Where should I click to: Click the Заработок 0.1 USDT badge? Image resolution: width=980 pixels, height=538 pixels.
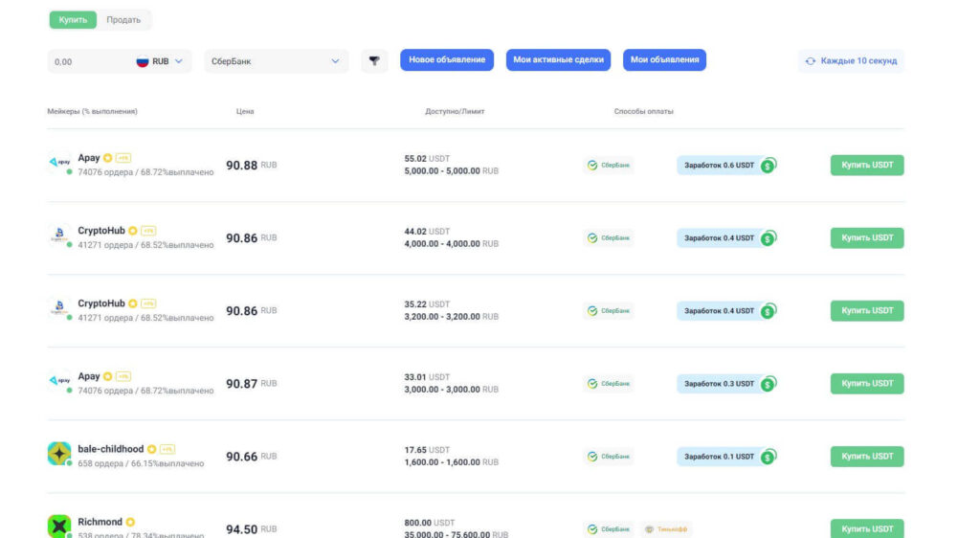click(x=727, y=457)
